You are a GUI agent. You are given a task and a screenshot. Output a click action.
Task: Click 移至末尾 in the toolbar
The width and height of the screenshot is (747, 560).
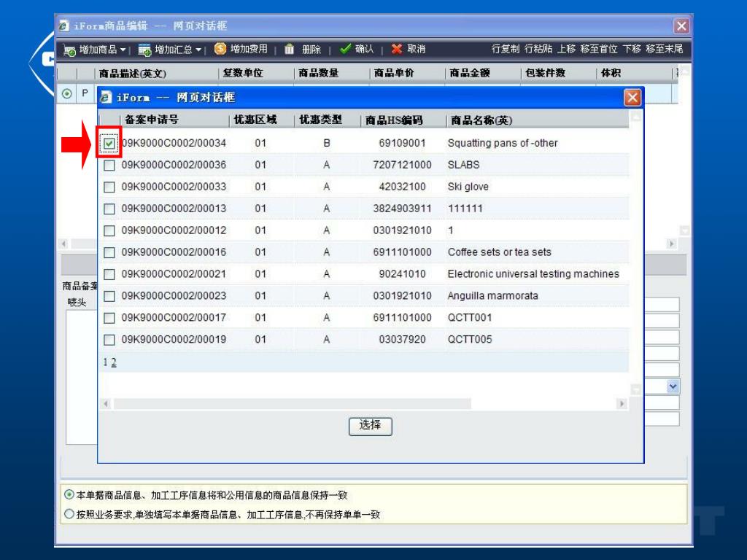point(665,49)
